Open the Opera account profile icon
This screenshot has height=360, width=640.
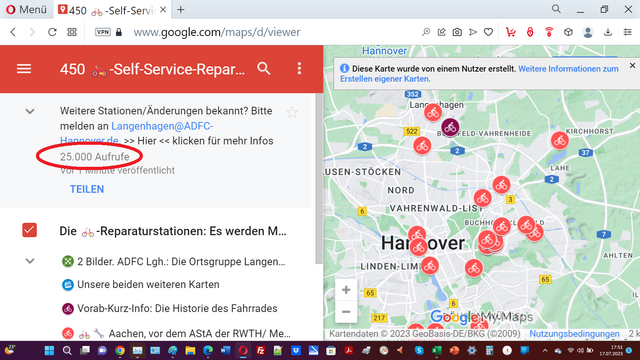pyautogui.click(x=588, y=32)
